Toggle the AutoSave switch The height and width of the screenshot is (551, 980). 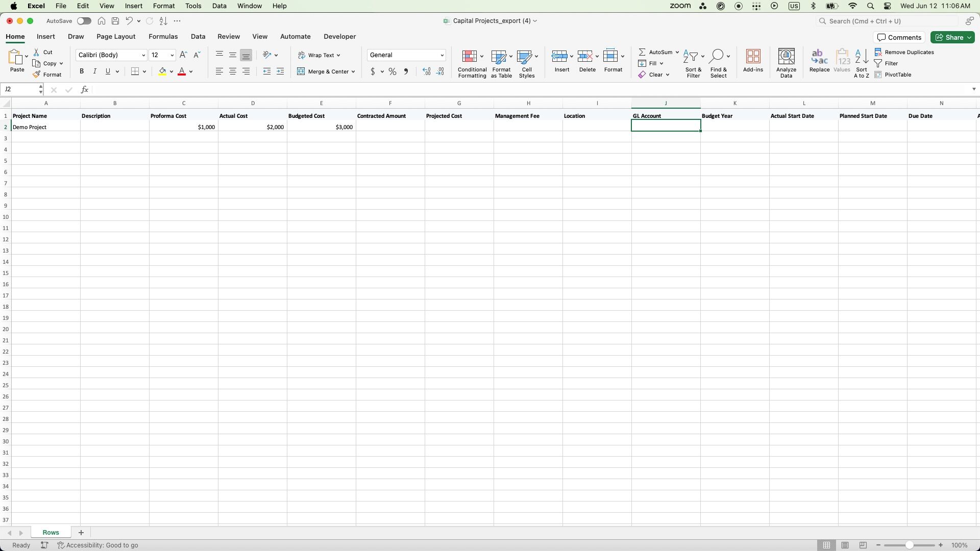tap(84, 21)
